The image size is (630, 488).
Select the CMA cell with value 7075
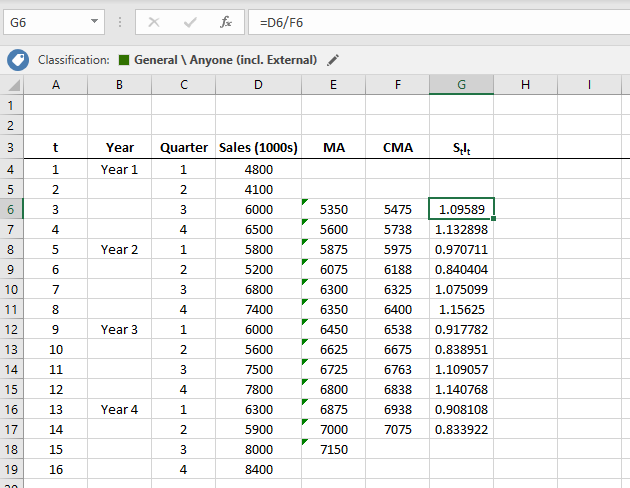398,429
